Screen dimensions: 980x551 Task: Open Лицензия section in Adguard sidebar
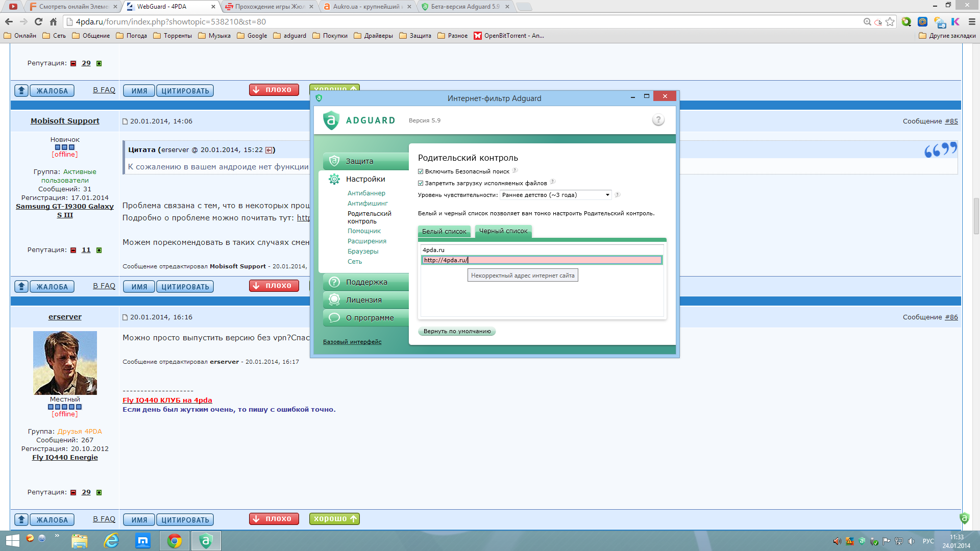pyautogui.click(x=366, y=300)
